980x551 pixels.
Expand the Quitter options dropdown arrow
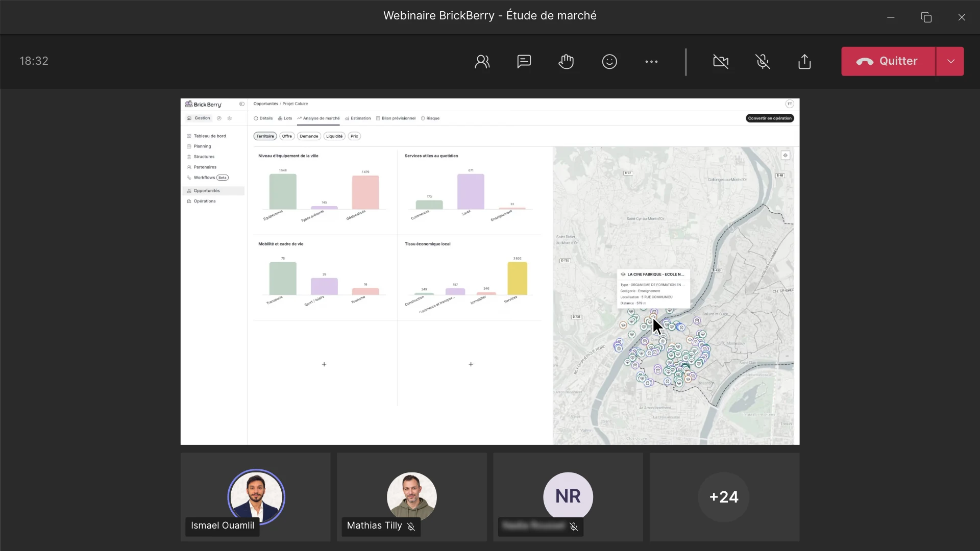[x=950, y=61]
